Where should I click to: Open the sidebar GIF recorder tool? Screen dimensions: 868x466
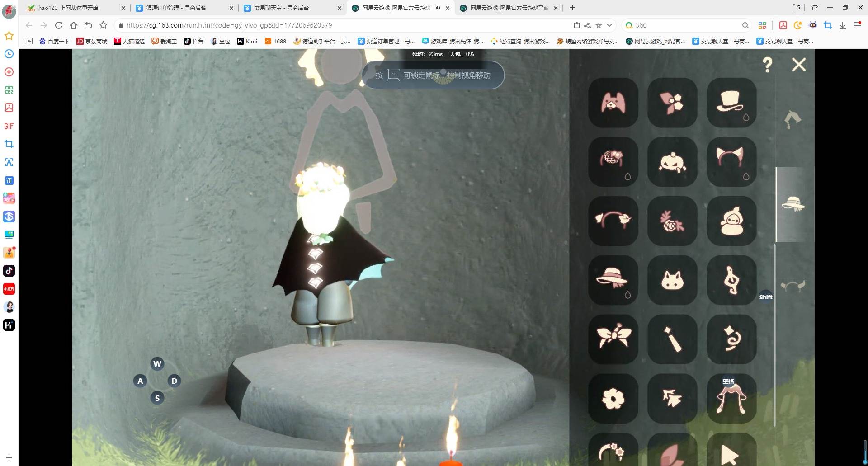point(9,126)
